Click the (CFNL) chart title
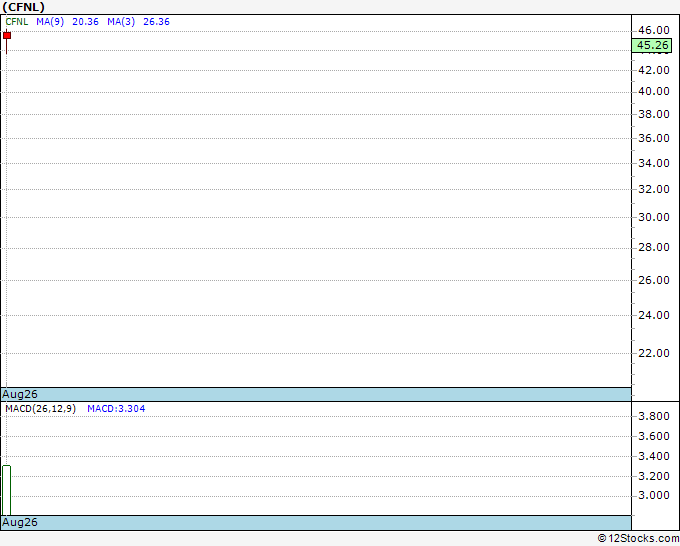680x546 pixels. [23, 7]
